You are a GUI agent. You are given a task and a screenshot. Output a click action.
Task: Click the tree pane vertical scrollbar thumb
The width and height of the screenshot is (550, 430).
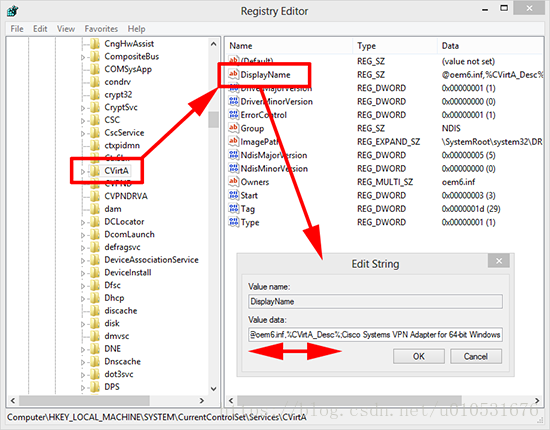tap(213, 120)
